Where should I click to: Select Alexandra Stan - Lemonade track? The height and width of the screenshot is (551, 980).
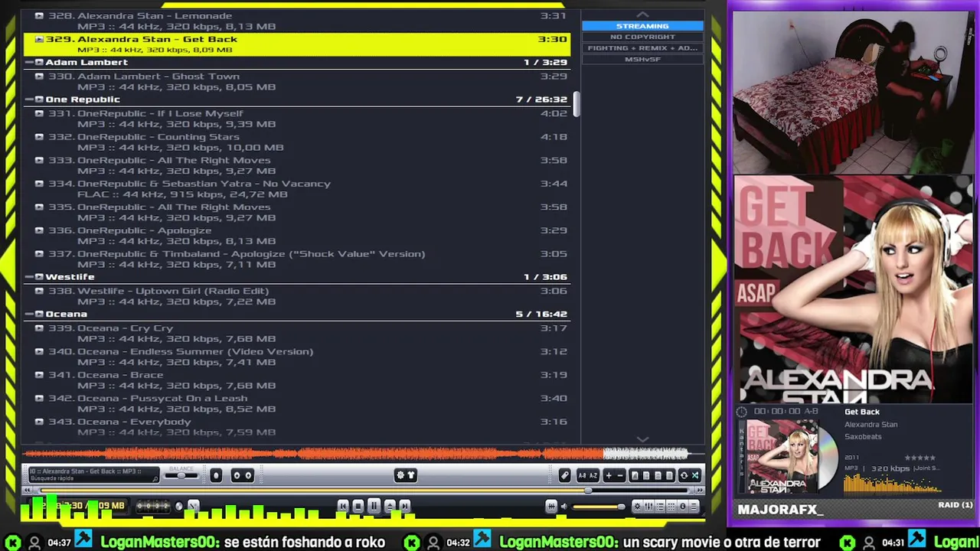pos(299,21)
